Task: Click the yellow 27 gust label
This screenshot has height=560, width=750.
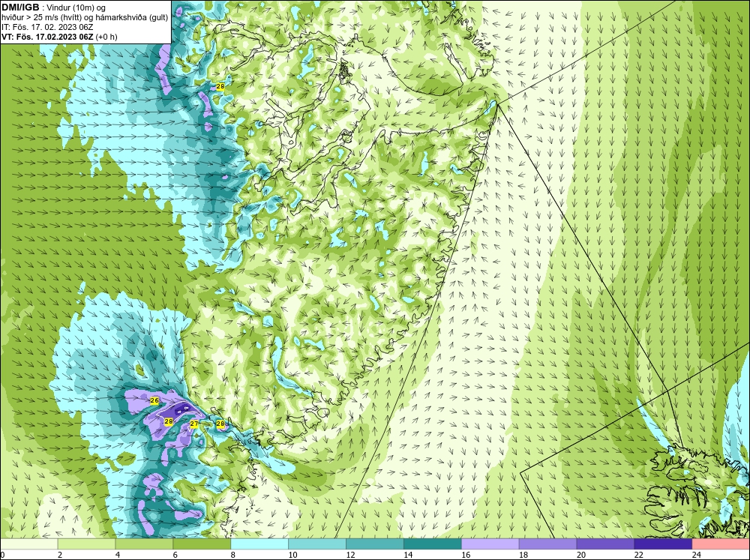Action: pyautogui.click(x=193, y=424)
